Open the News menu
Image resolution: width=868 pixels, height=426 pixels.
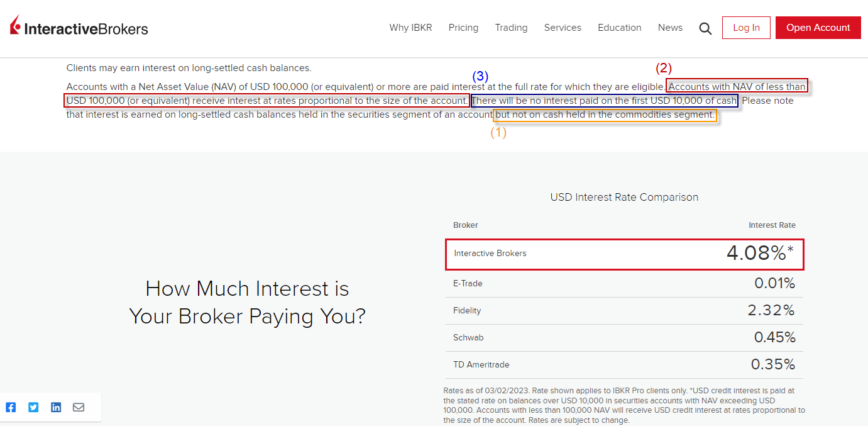[670, 28]
